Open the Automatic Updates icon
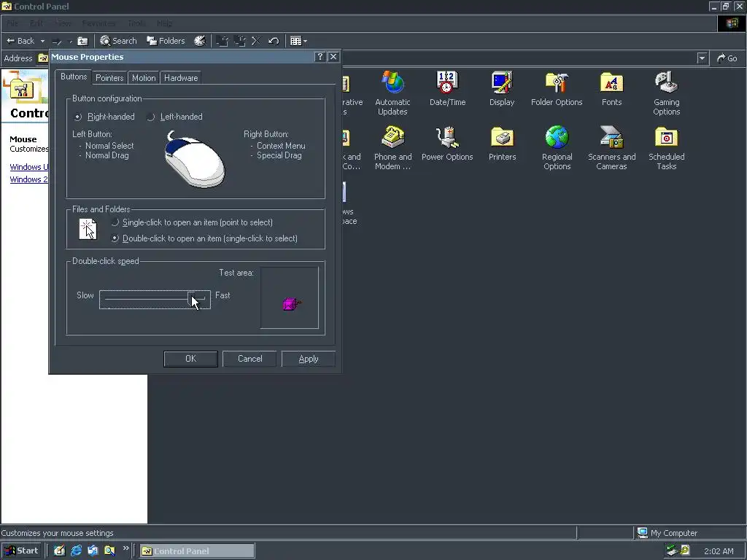Screen dimensions: 747x560 (392, 93)
